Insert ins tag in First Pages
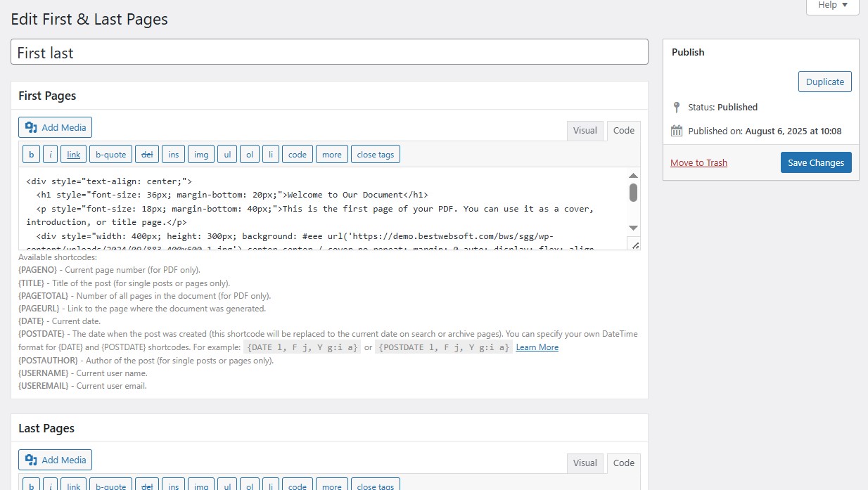 174,154
